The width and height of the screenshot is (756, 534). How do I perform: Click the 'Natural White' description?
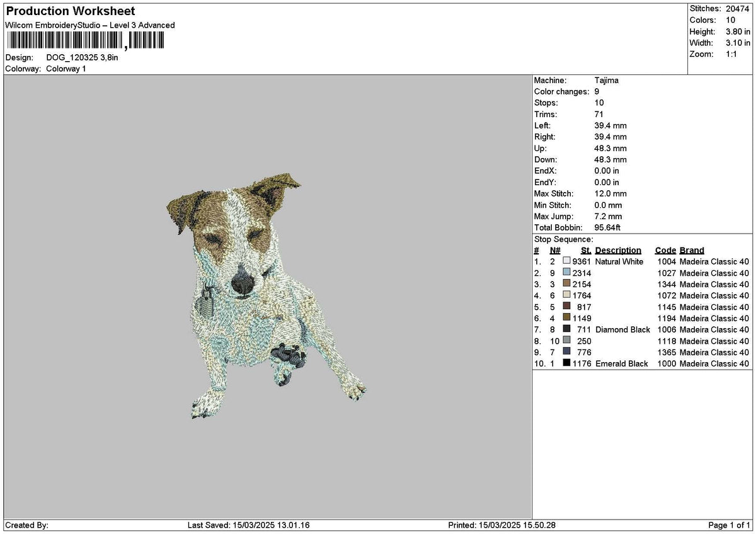tap(619, 261)
